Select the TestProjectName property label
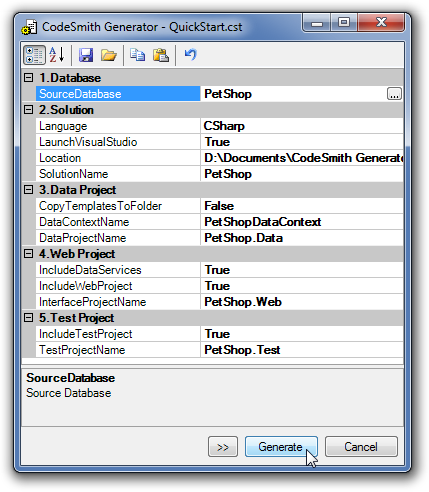 [x=82, y=350]
